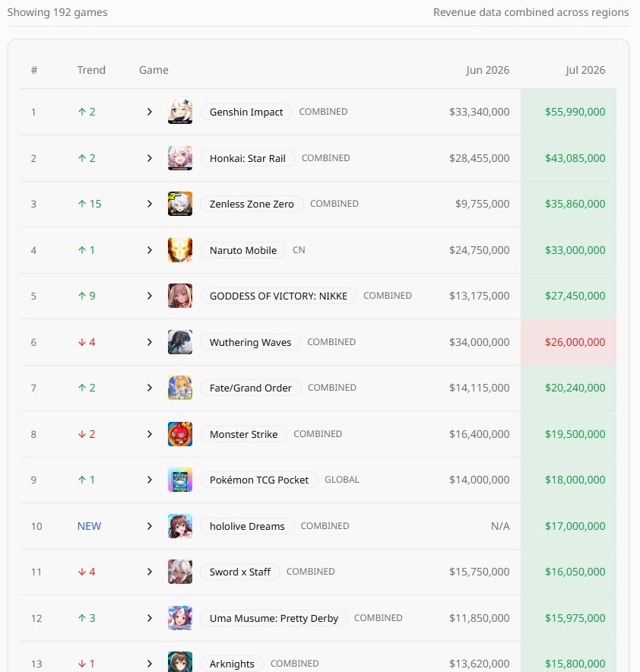This screenshot has width=640, height=672.
Task: Click Uma Musume's $15,975,000 July value
Action: click(575, 617)
